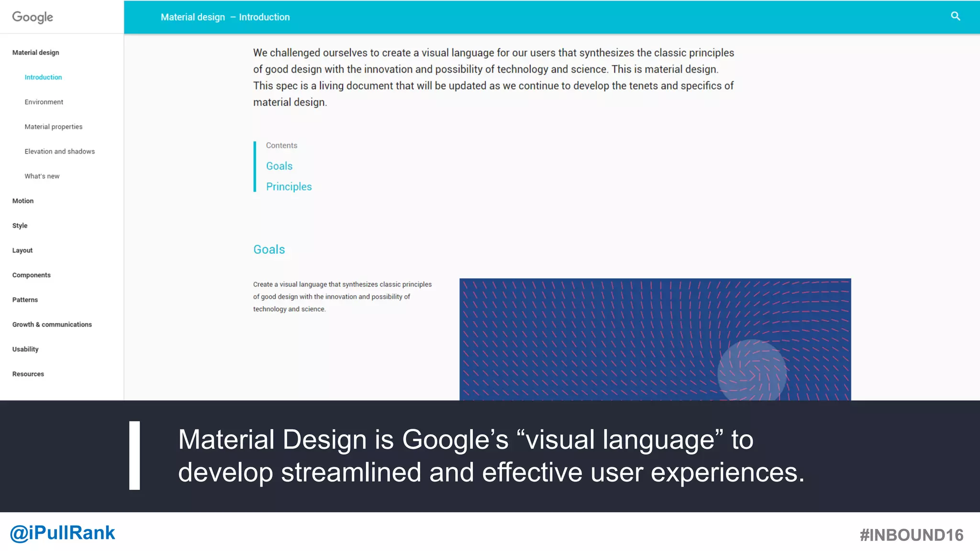This screenshot has height=551, width=980.
Task: Click the Contents label
Action: tap(281, 145)
